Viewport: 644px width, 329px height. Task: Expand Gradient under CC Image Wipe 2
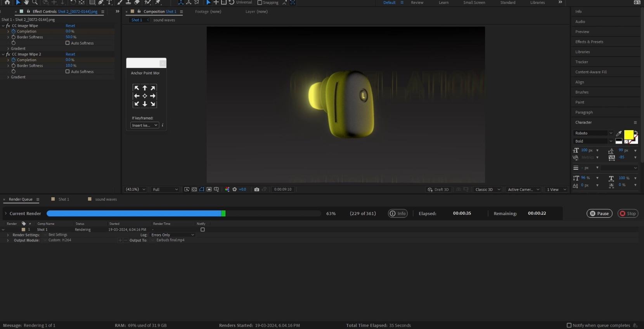tap(8, 78)
